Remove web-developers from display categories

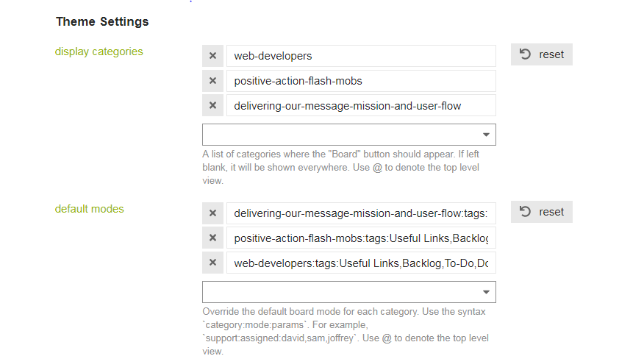[x=212, y=56]
